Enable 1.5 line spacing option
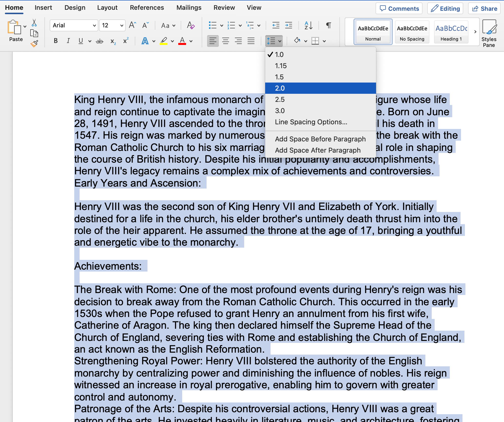 pos(280,77)
